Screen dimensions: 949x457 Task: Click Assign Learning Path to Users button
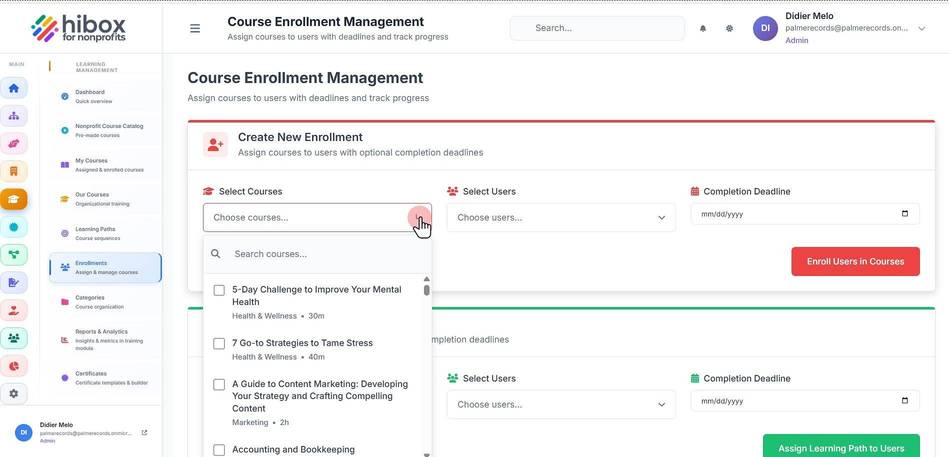pos(841,447)
